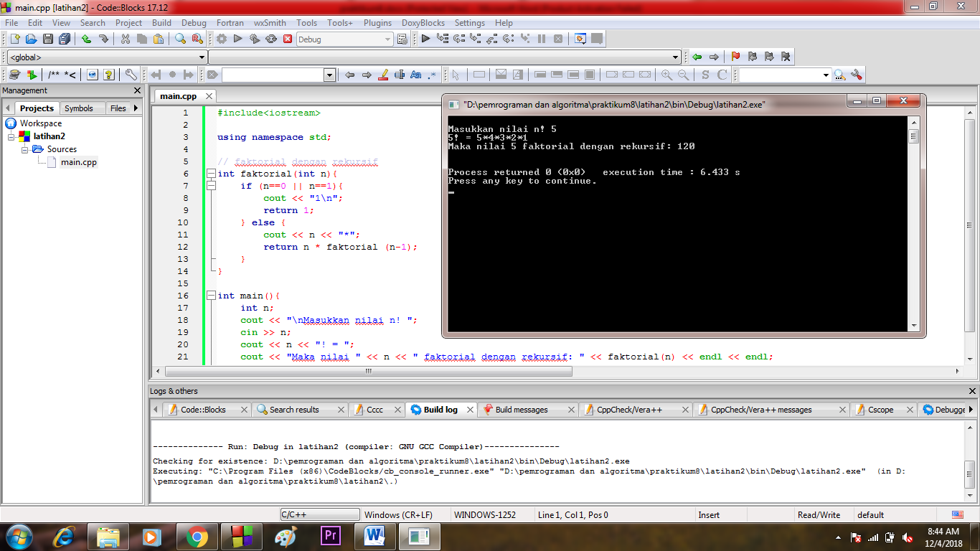This screenshot has height=551, width=980.
Task: Close the Management panel
Action: (138, 90)
